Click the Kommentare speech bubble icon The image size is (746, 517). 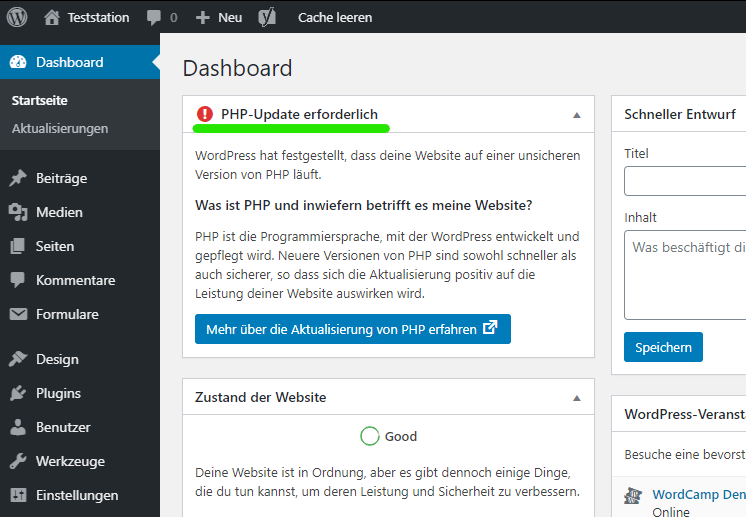pyautogui.click(x=18, y=280)
